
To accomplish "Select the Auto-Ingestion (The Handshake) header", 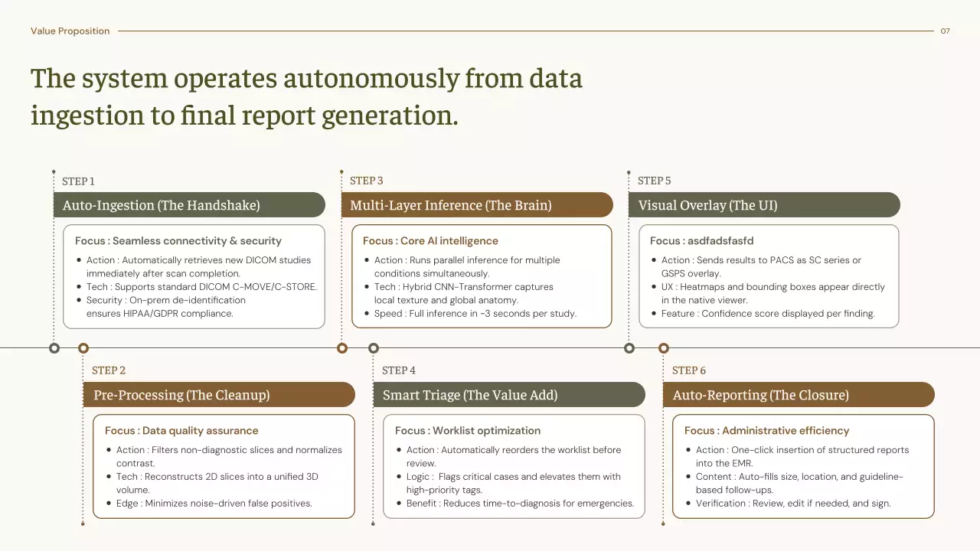I will point(189,205).
